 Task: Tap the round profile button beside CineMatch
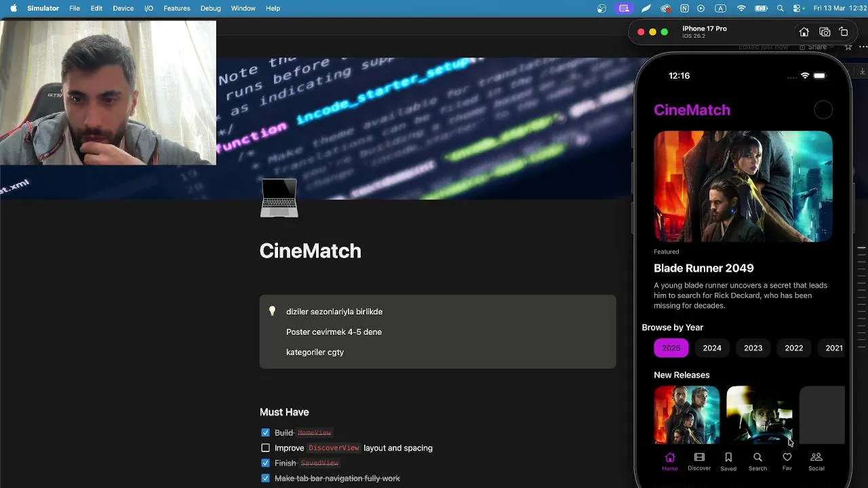[823, 110]
